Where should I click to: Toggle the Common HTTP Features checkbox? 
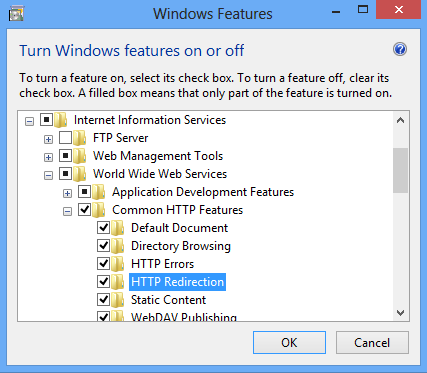pos(84,209)
